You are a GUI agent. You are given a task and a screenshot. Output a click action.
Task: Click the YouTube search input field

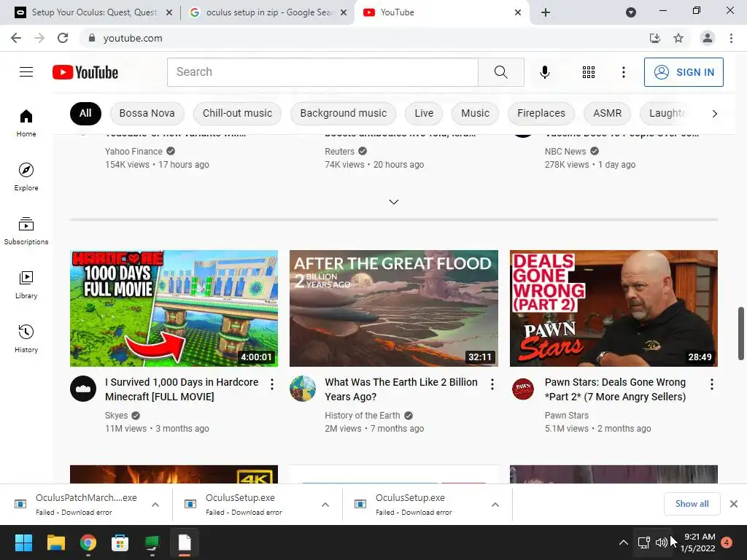click(x=322, y=72)
